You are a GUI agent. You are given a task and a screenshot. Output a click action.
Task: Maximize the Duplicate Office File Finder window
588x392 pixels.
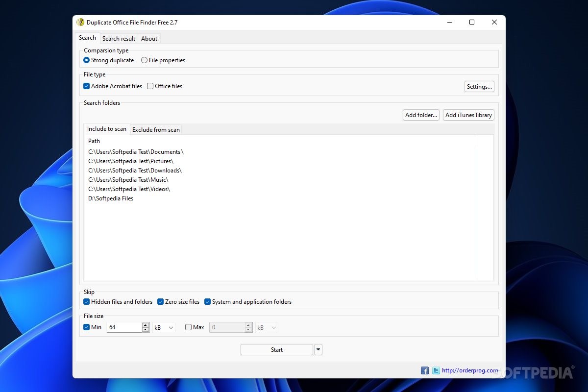472,22
